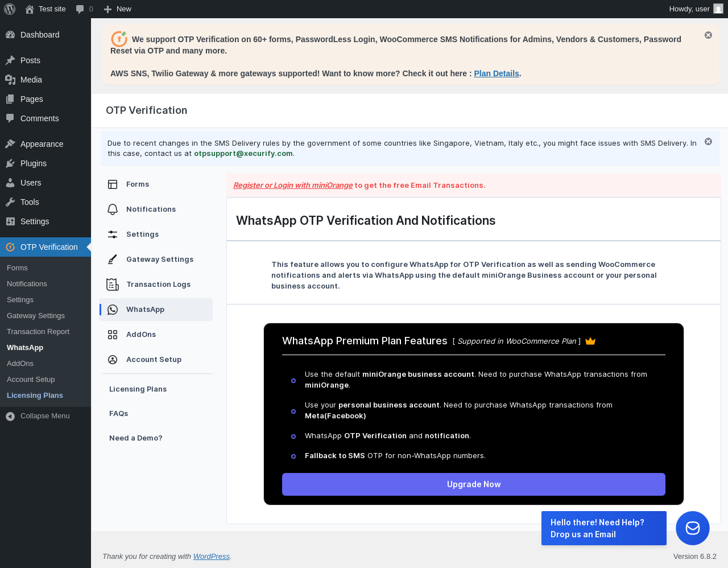Image resolution: width=728 pixels, height=568 pixels.
Task: Dismiss the OTP promo banner
Action: [x=708, y=35]
